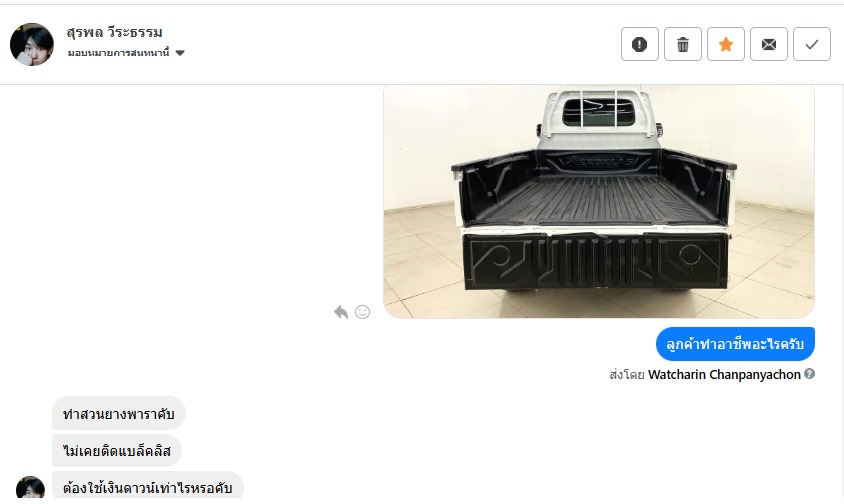React to the truck photo with emoji

point(362,312)
